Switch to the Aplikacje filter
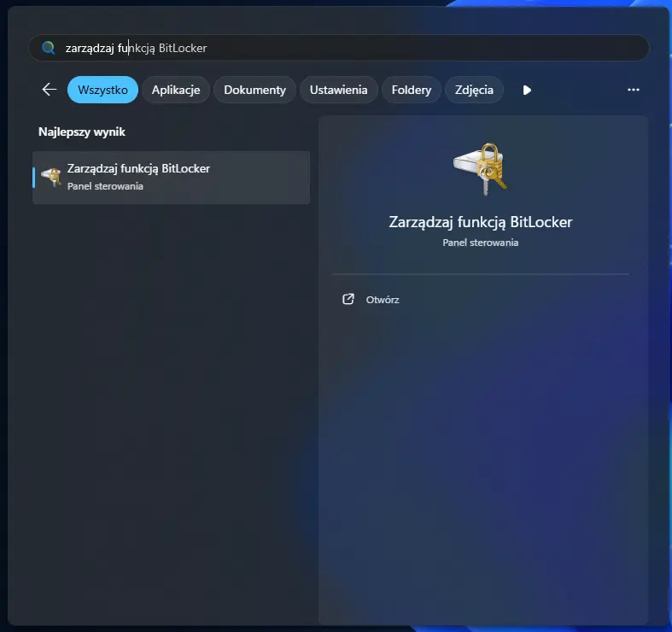This screenshot has width=672, height=632. tap(176, 90)
